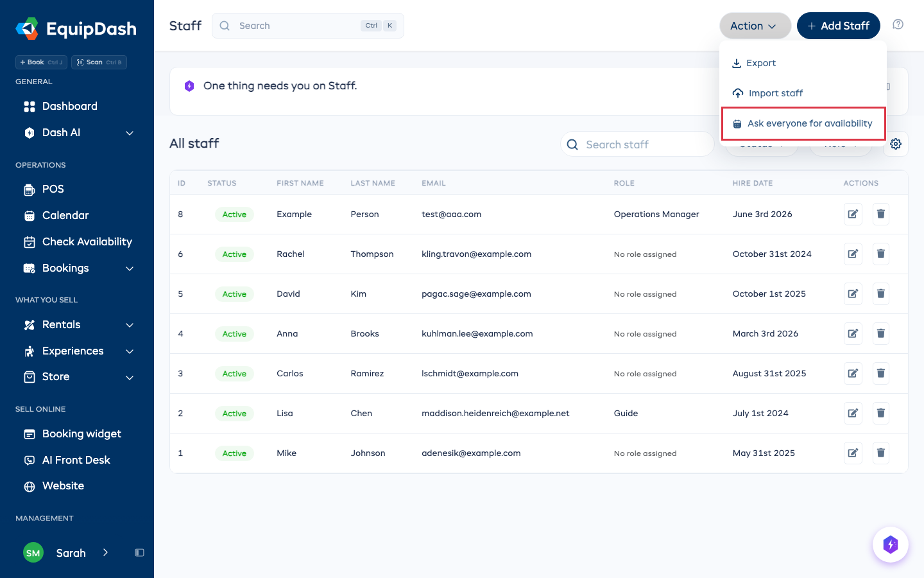The width and height of the screenshot is (924, 578).
Task: Edit Rachel Thompson's staff record
Action: coord(853,254)
